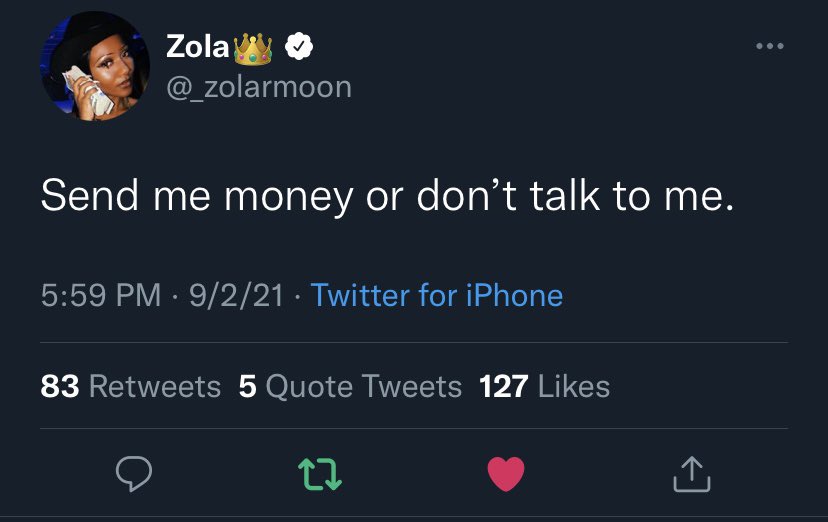Click the verified checkmark badge
Viewport: 828px width, 522px height.
point(299,46)
